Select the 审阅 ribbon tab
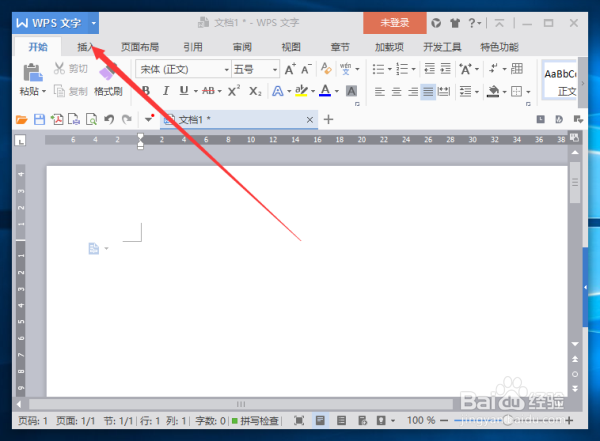The image size is (600, 441). pos(242,47)
